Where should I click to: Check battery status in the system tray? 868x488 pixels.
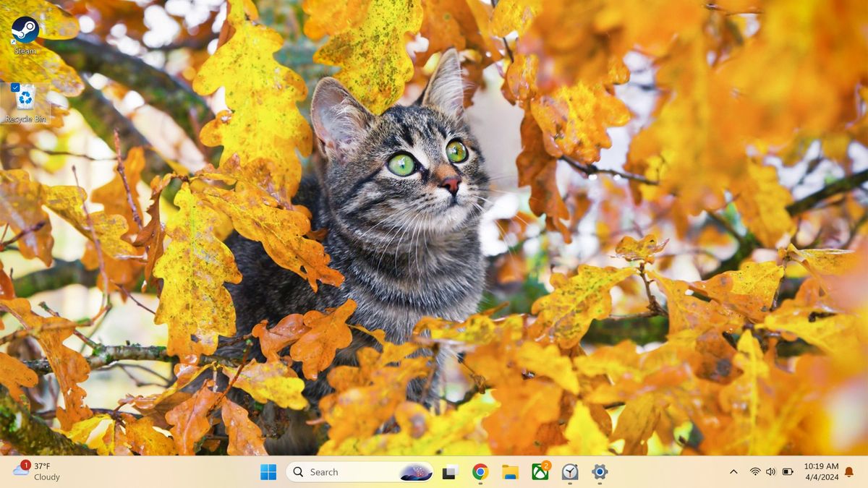point(788,472)
